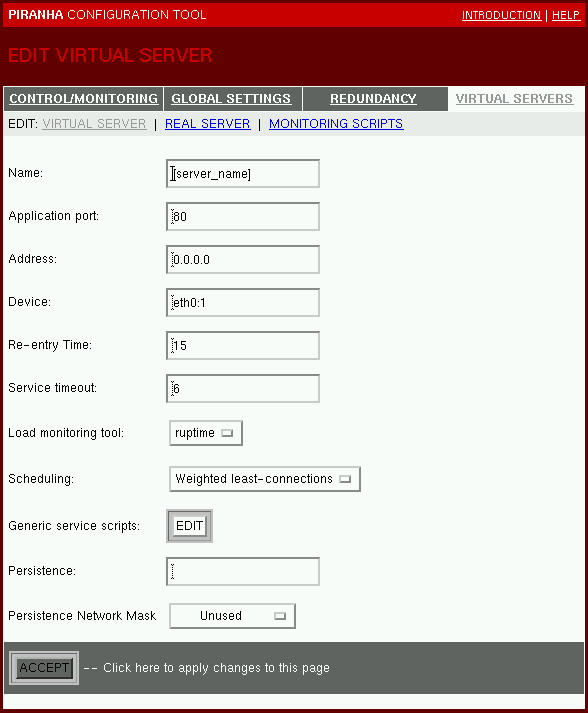Switch to the Control/Monitoring tab
The image size is (588, 713).
(x=84, y=99)
